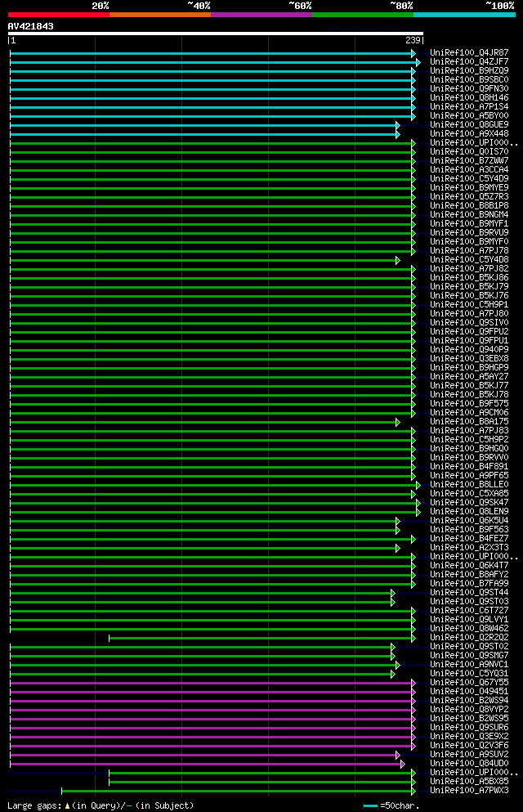Select hit UniRef100_Q9SIV0

click(469, 323)
